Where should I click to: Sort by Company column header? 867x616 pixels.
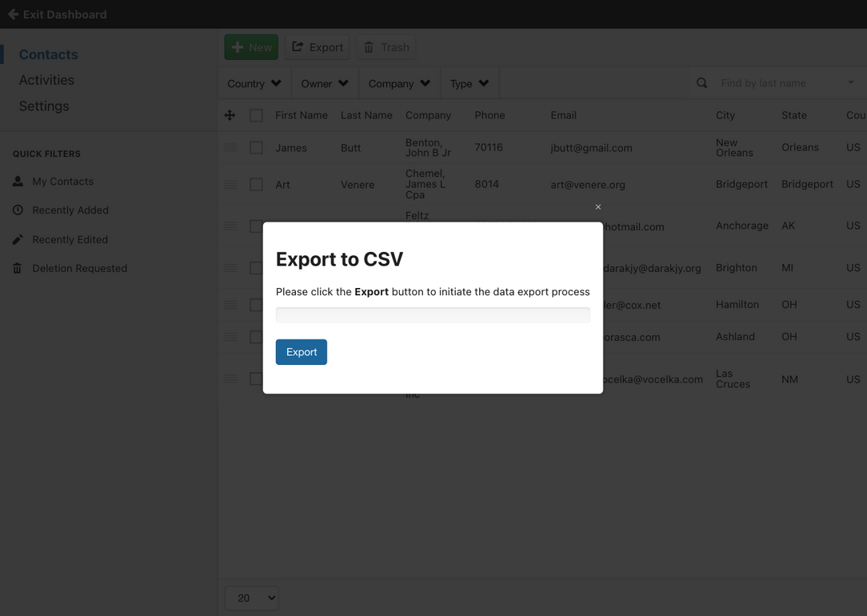click(429, 115)
